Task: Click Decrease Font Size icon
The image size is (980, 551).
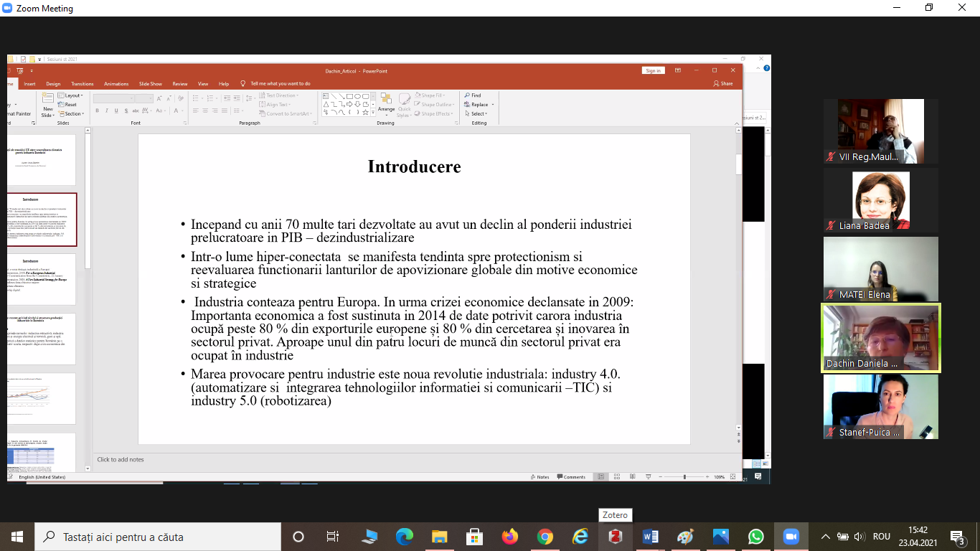Action: (x=169, y=98)
